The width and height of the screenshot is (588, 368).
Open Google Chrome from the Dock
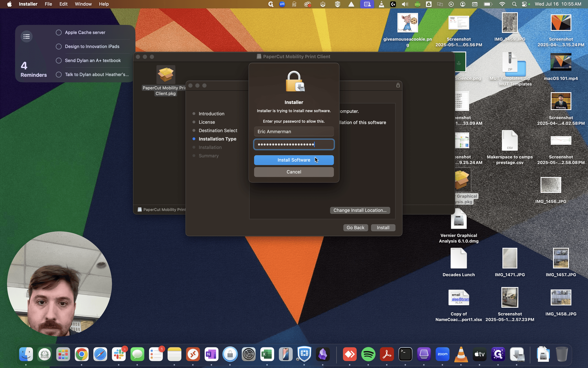pos(82,354)
